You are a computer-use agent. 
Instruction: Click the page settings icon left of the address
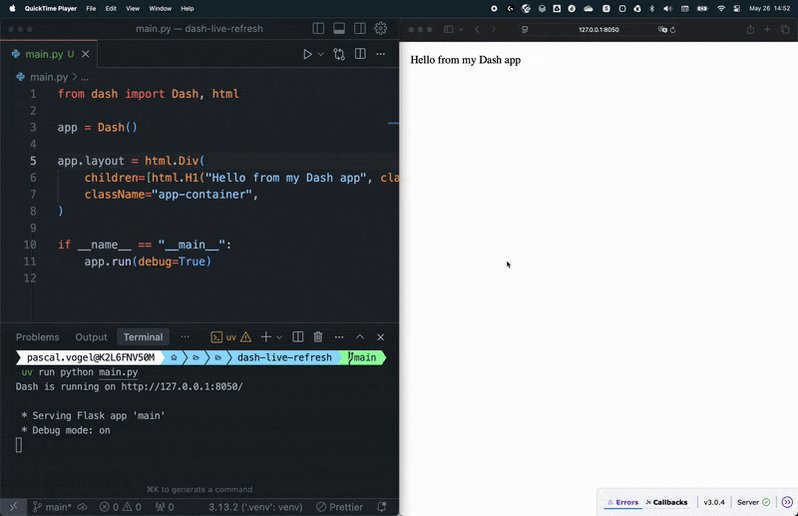click(x=525, y=30)
